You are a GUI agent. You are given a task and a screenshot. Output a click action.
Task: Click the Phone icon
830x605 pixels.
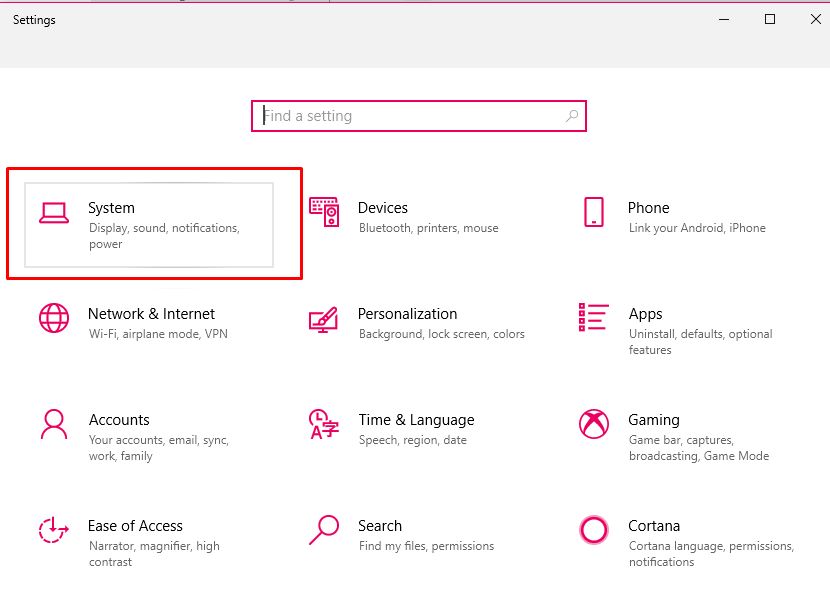[593, 212]
